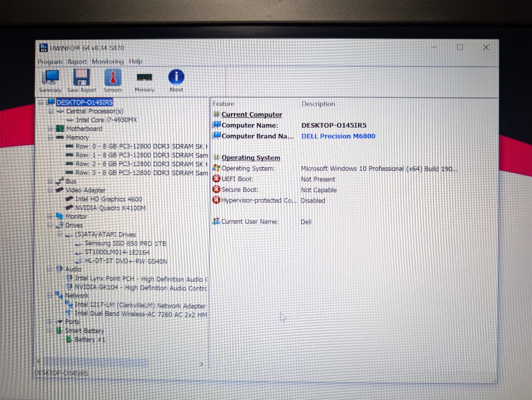Select Samsung SSD 850 PRO 1TB
The height and width of the screenshot is (400, 532).
[x=125, y=243]
